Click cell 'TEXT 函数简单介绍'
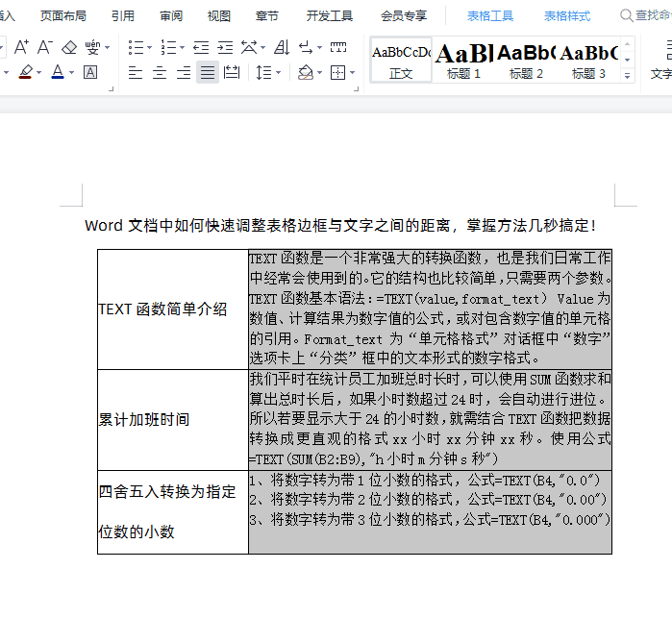The height and width of the screenshot is (643, 672). pos(173,309)
